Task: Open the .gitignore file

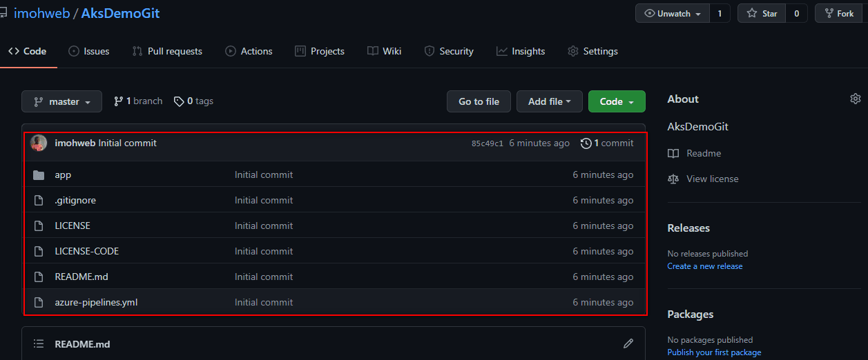Action: pyautogui.click(x=75, y=200)
